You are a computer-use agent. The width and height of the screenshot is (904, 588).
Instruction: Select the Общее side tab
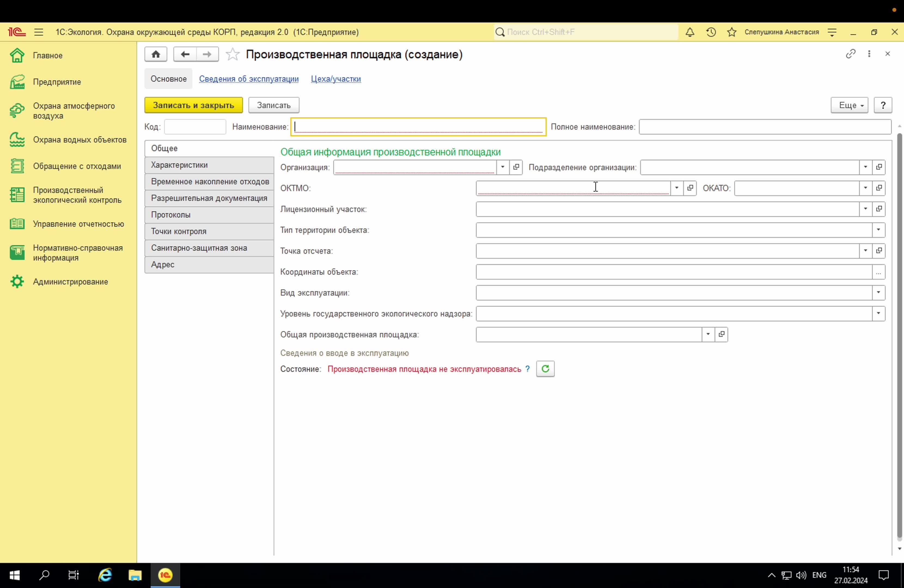click(x=209, y=149)
